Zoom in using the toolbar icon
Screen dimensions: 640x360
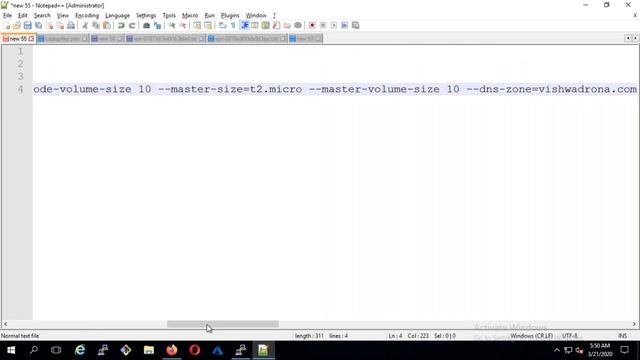pos(172,25)
